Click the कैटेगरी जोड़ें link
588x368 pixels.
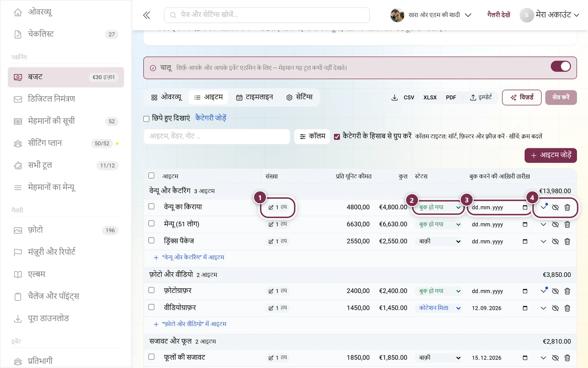[211, 118]
